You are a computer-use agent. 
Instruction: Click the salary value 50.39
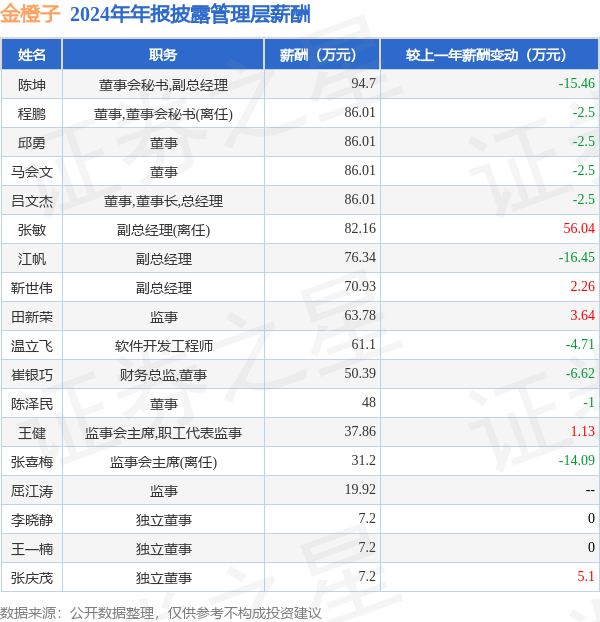tap(360, 373)
